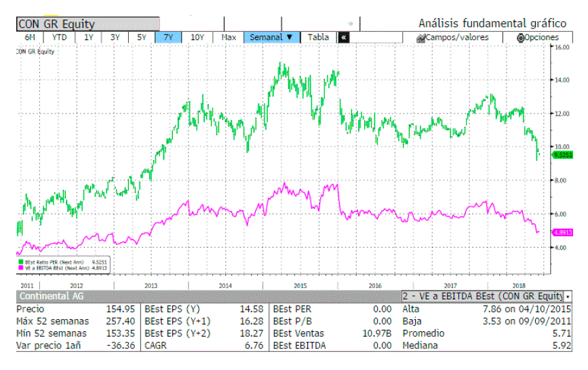Click the Mediana value 5.92
Viewport: 588px width, 370px height.
tap(562, 346)
